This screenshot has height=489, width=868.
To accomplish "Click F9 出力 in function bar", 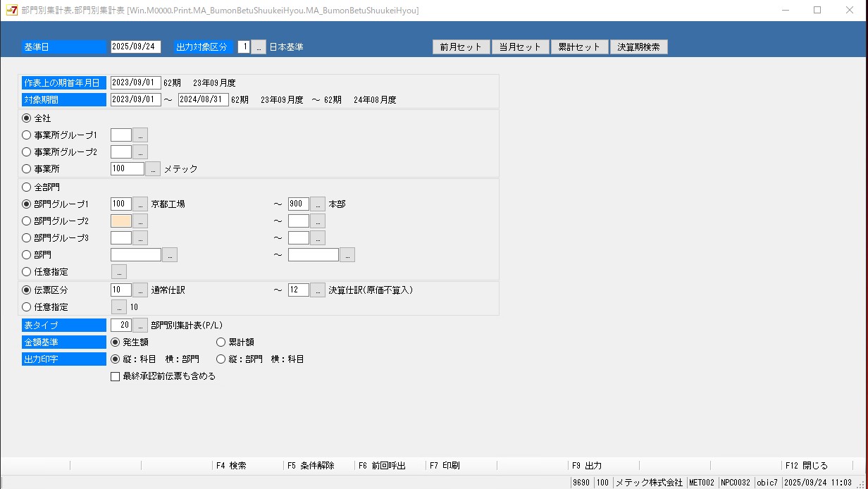I will pyautogui.click(x=587, y=466).
